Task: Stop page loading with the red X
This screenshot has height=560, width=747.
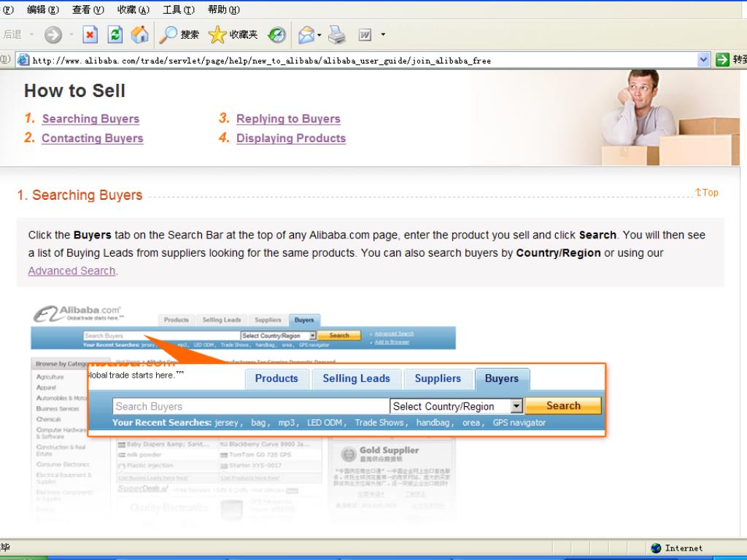Action: (90, 35)
